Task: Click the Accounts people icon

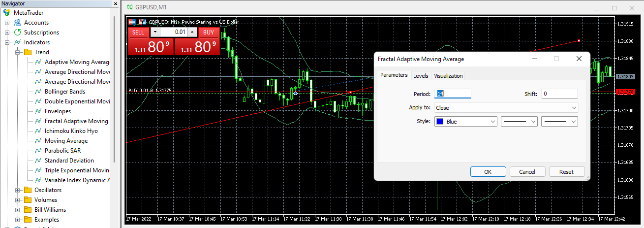Action: pos(17,23)
